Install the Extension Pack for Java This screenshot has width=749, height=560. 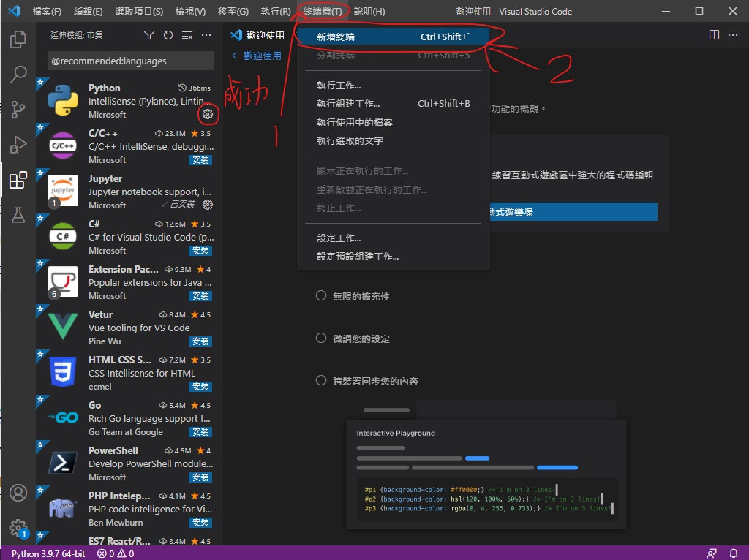point(200,296)
